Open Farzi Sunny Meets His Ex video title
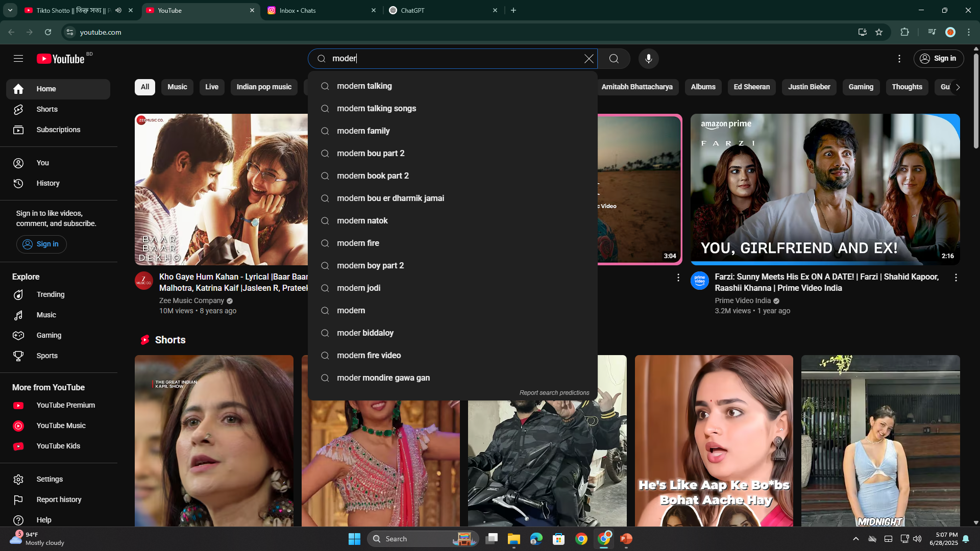This screenshot has width=980, height=551. (826, 282)
